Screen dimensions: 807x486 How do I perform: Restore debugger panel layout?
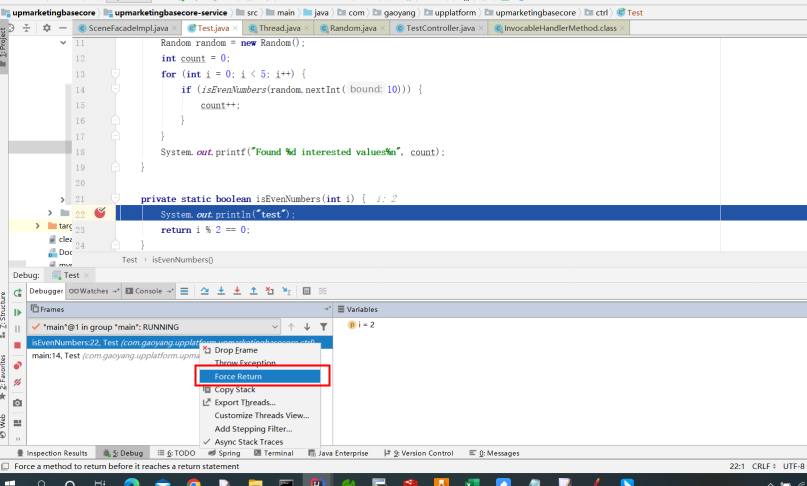pyautogui.click(x=17, y=423)
